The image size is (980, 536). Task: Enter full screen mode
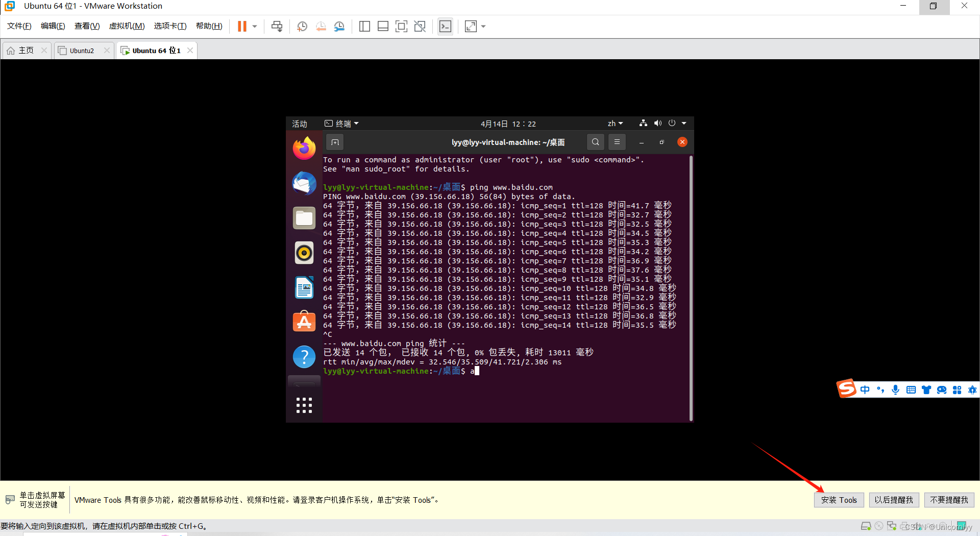tap(402, 27)
